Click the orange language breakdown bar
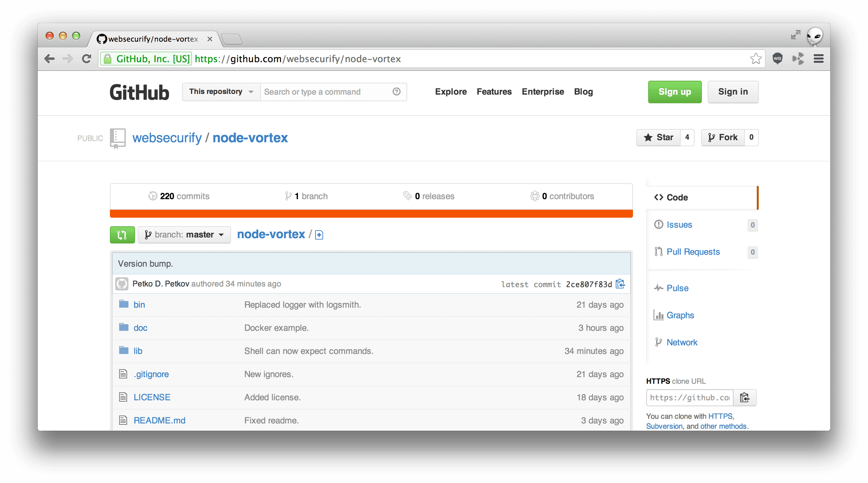 pyautogui.click(x=371, y=213)
